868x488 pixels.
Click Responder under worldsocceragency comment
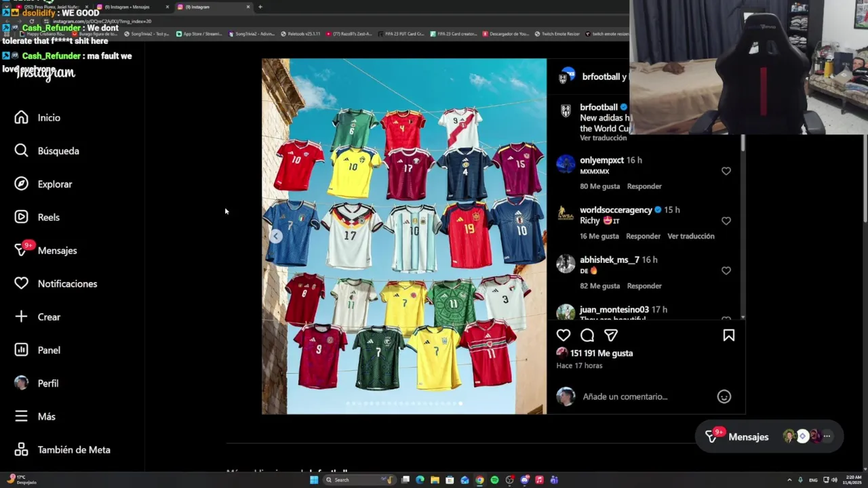(x=644, y=236)
